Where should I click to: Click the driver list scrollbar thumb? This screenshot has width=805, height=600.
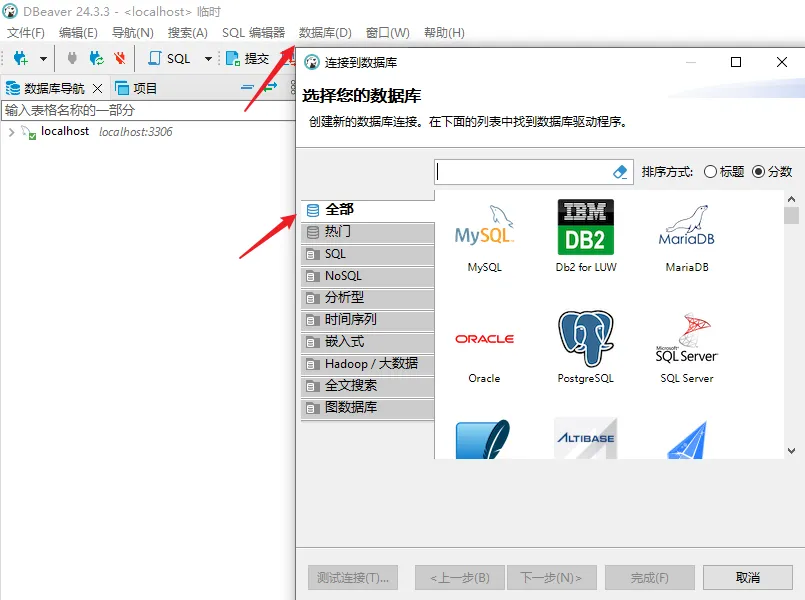[792, 215]
